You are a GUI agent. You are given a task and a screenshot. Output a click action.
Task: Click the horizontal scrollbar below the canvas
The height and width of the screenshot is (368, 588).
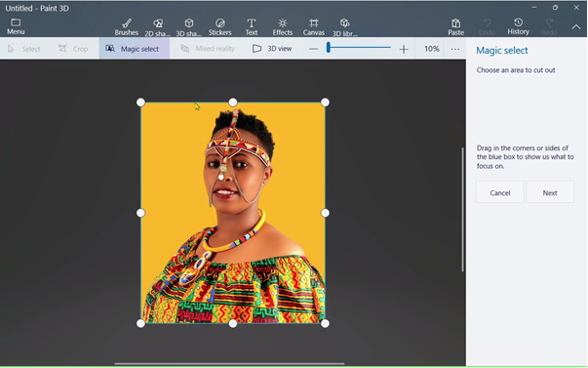(229, 363)
